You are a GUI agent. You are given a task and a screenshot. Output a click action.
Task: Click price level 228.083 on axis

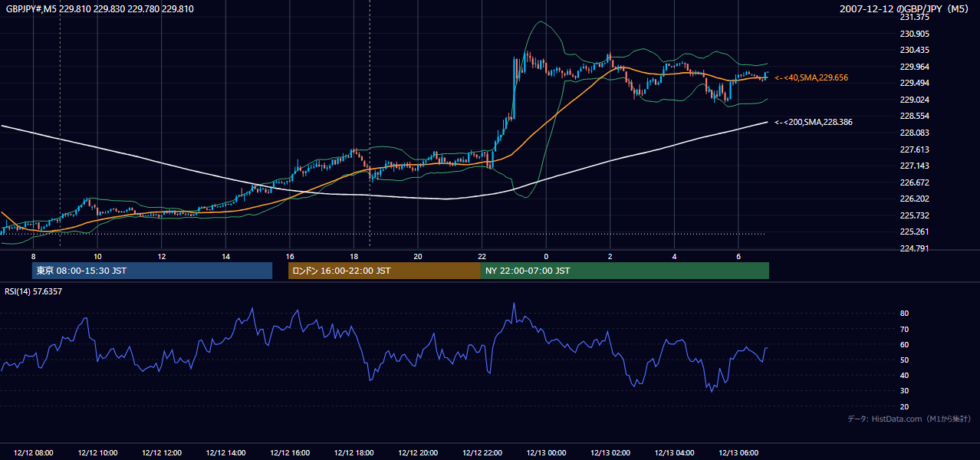914,133
